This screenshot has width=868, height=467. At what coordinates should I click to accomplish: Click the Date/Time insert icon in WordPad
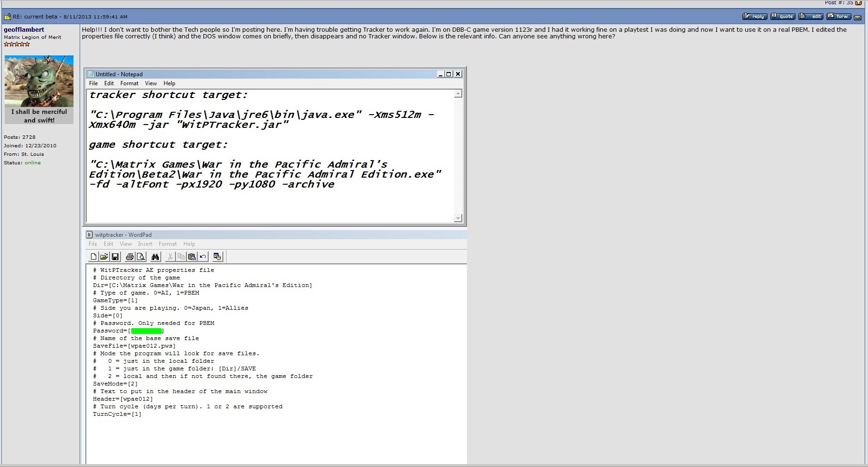(218, 257)
